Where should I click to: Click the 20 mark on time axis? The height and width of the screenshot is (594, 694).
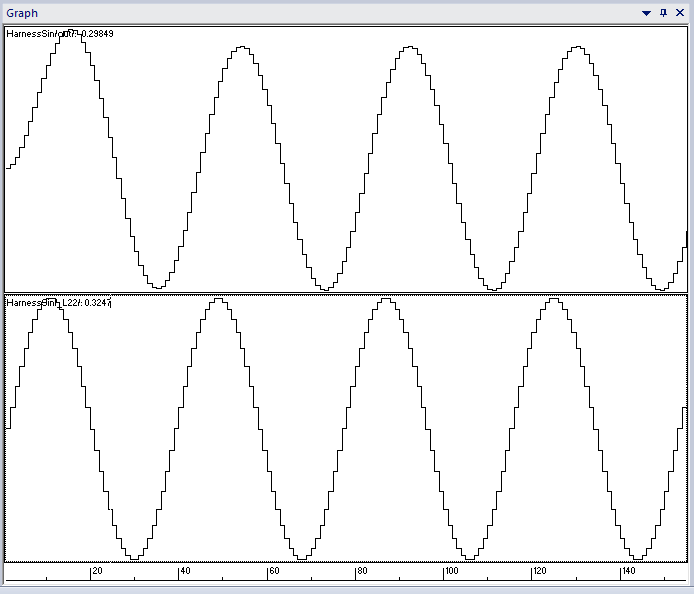click(97, 571)
